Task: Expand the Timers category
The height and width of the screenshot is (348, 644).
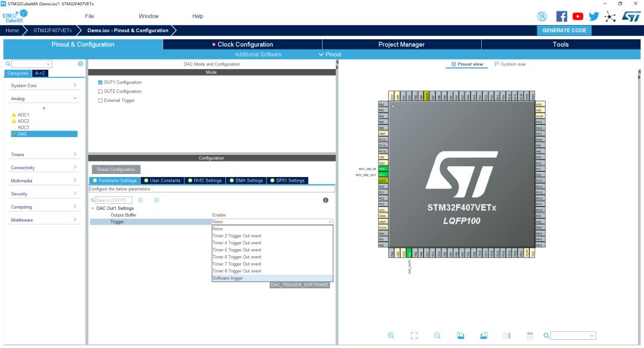Action: (44, 154)
